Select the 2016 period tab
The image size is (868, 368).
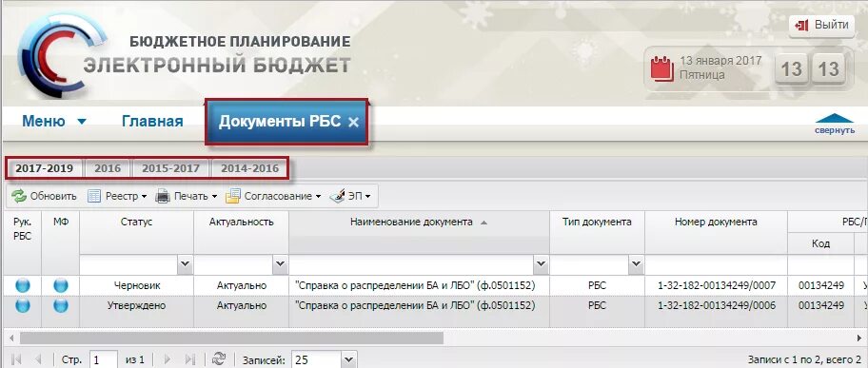click(108, 168)
